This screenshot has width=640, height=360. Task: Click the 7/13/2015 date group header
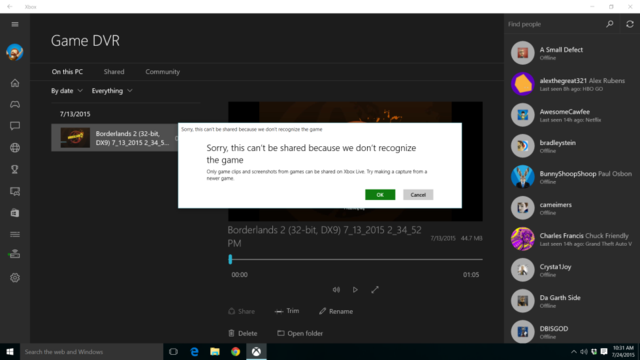(x=75, y=114)
